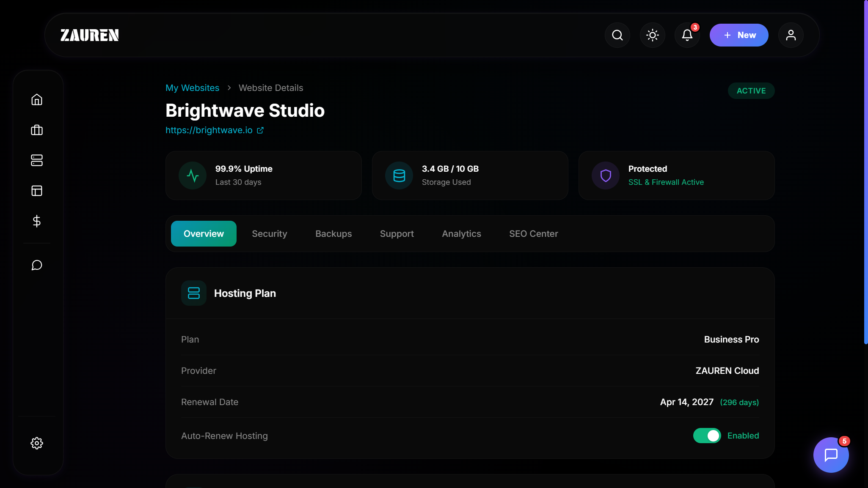This screenshot has width=868, height=488.
Task: Open the Analytics tab
Action: coord(462,234)
